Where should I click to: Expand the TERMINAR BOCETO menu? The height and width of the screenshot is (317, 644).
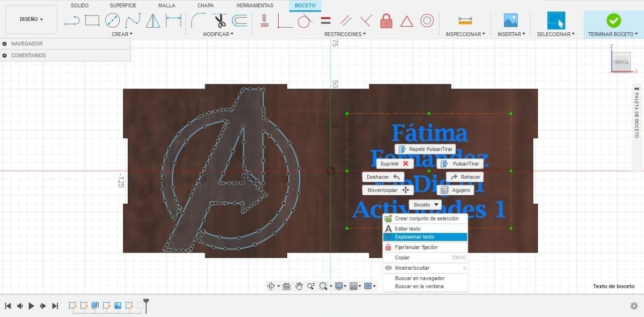point(613,34)
